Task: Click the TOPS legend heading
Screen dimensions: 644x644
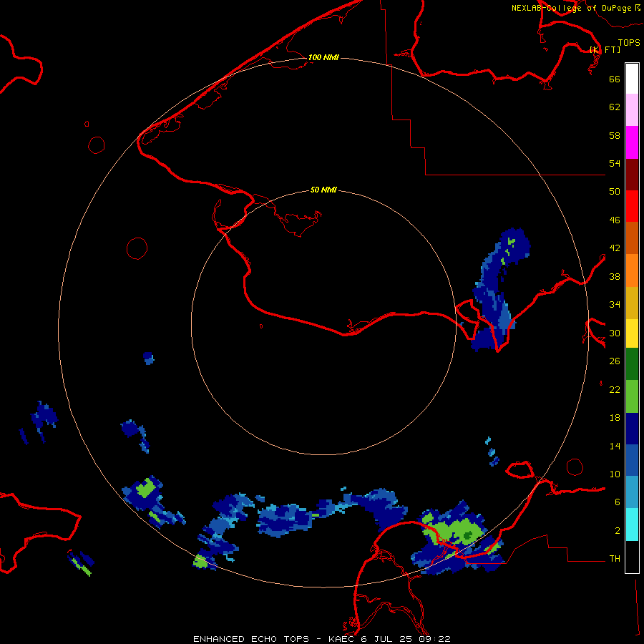Action: (x=629, y=43)
